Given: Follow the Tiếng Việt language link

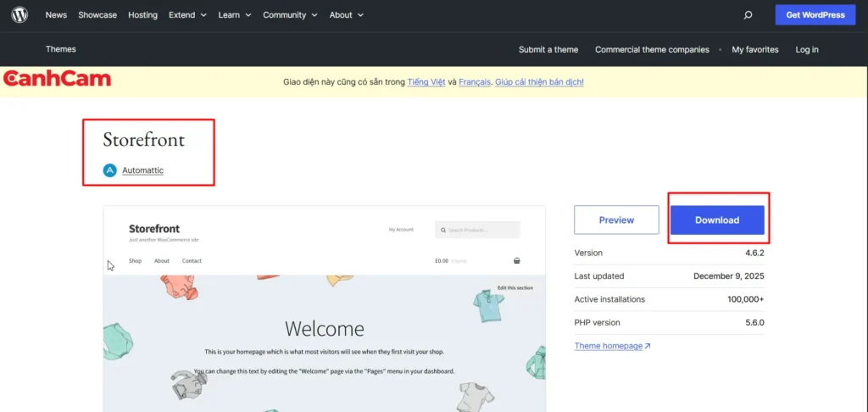Looking at the screenshot, I should pos(426,82).
